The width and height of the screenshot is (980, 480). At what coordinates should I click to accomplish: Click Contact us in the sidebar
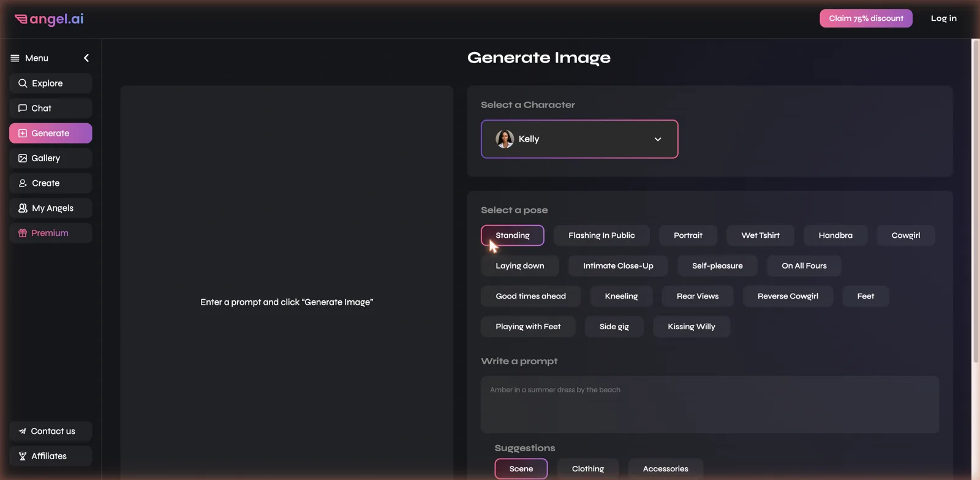point(51,432)
